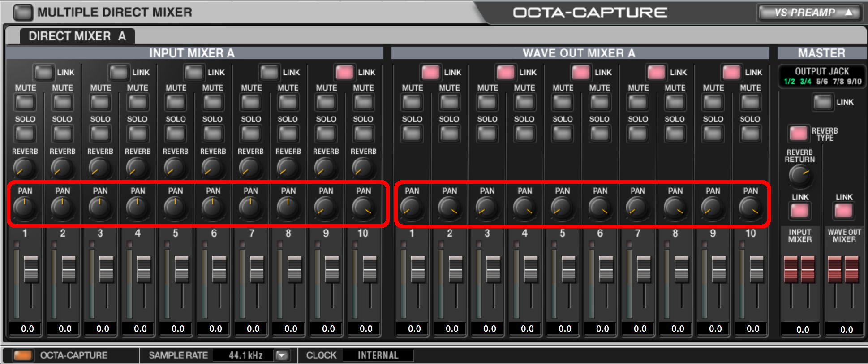Disable LINK for wave out channels 5 and 6
The width and height of the screenshot is (868, 364).
pos(581,72)
